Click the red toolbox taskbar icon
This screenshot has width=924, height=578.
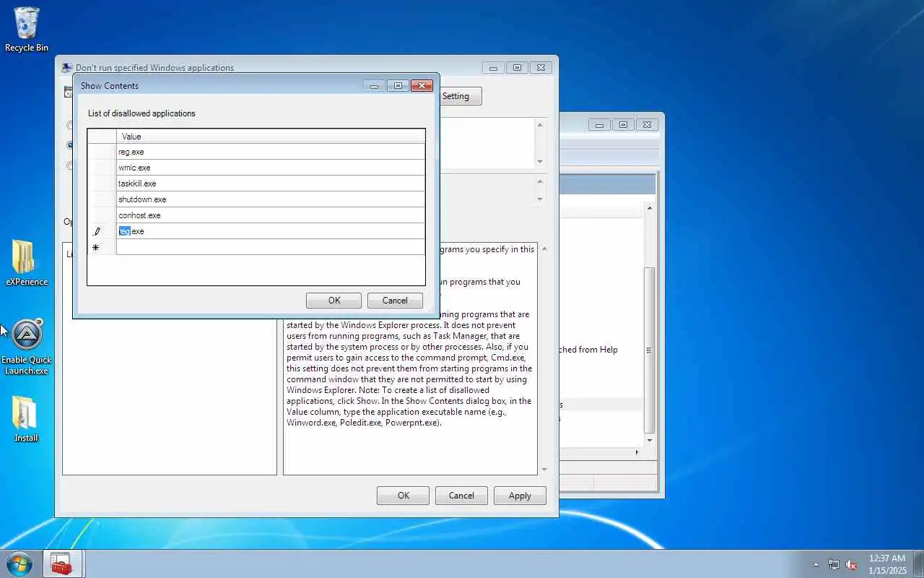point(62,564)
